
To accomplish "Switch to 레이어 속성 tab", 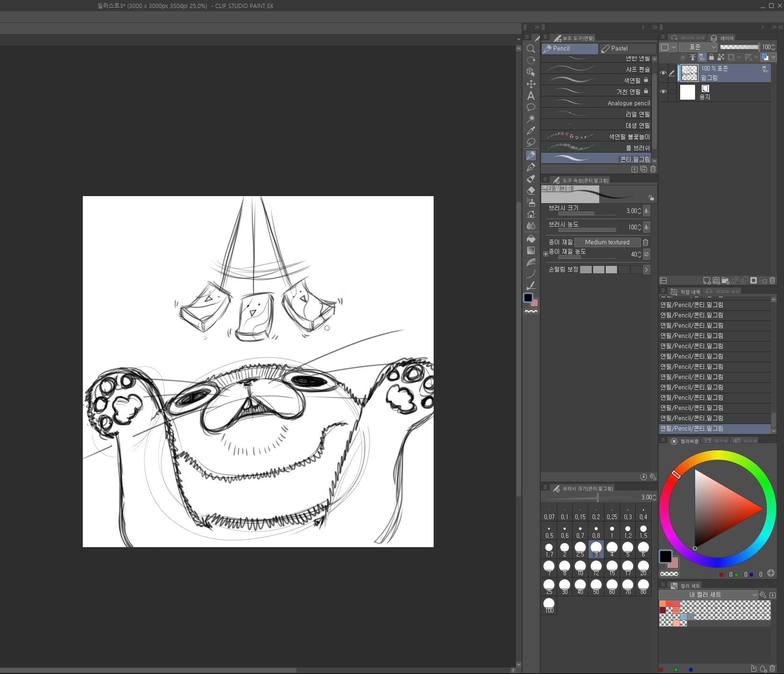I will [722, 291].
